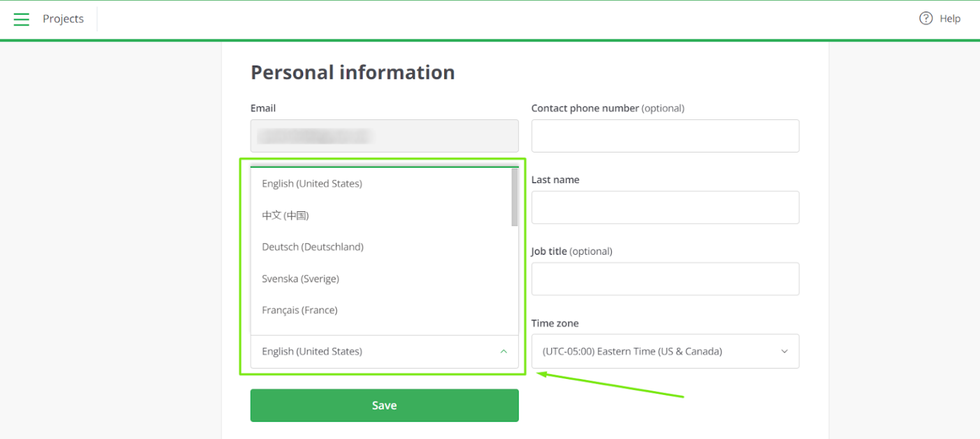Click the Save button
The height and width of the screenshot is (439, 980).
384,405
